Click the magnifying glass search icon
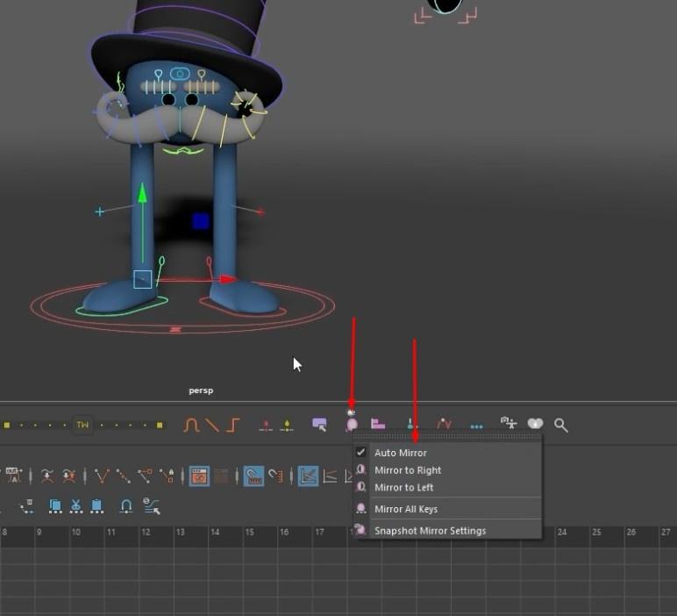This screenshot has width=677, height=616. (561, 425)
